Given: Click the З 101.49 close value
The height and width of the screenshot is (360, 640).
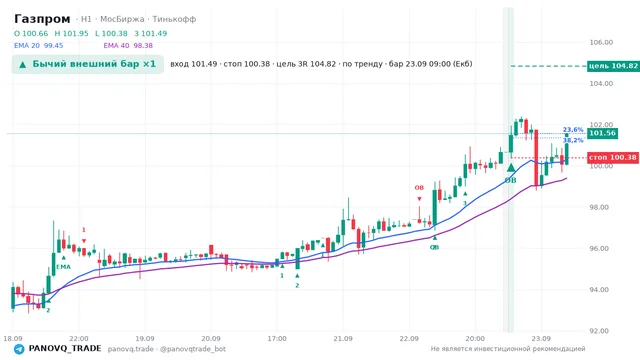Looking at the screenshot, I should [x=151, y=33].
